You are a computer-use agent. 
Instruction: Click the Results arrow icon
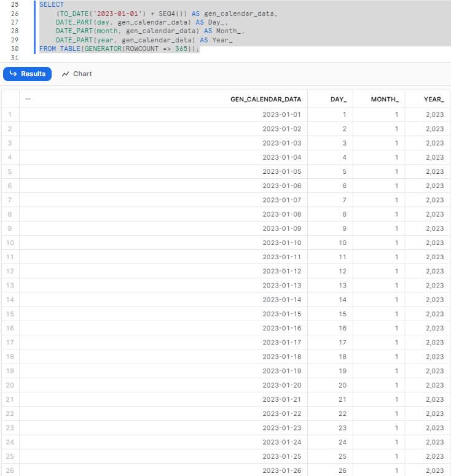click(13, 74)
